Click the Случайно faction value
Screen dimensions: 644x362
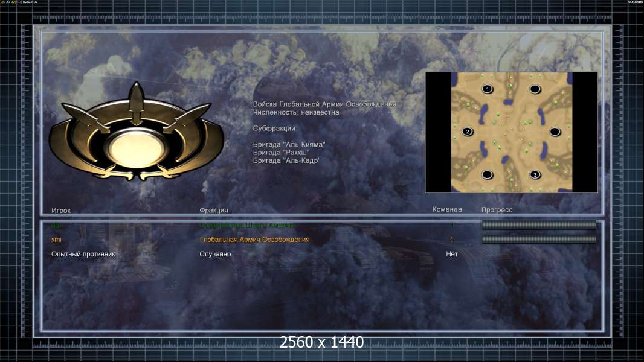[215, 254]
